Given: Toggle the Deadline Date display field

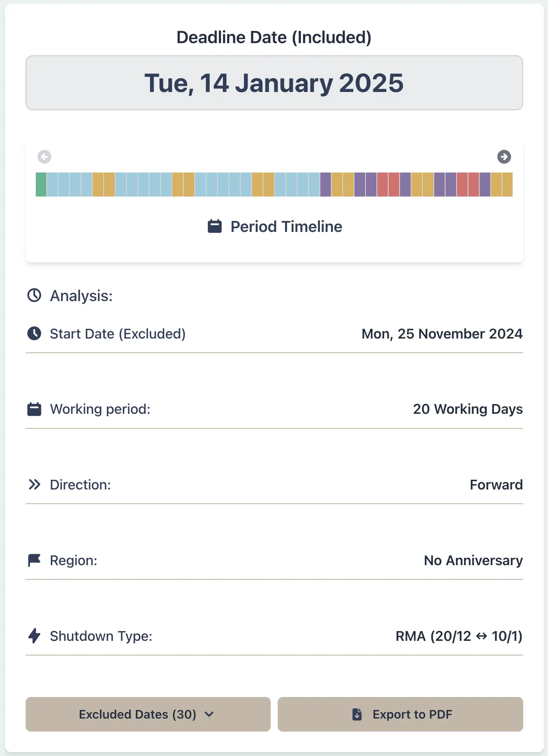Looking at the screenshot, I should point(274,83).
